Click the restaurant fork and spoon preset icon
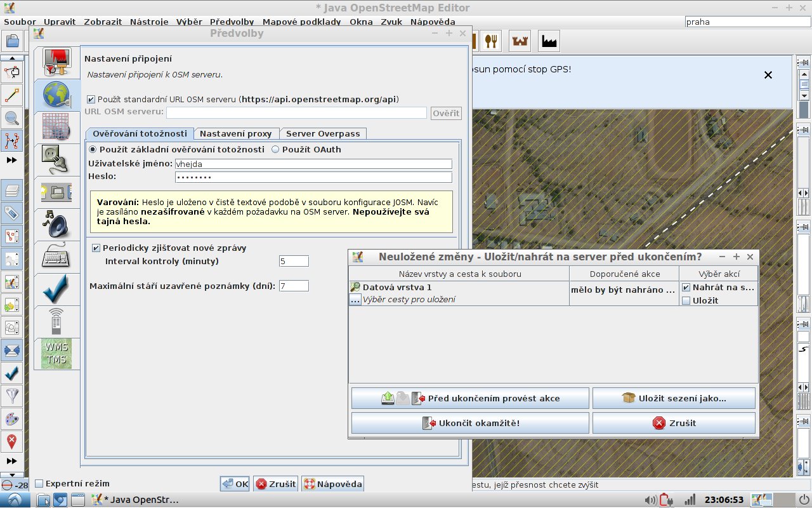 coord(491,41)
